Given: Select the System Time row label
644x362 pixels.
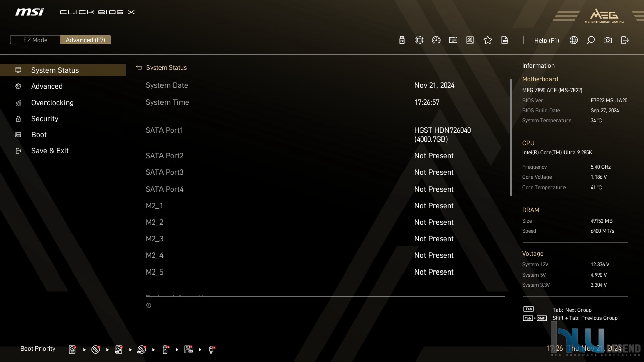Looking at the screenshot, I should (x=168, y=102).
